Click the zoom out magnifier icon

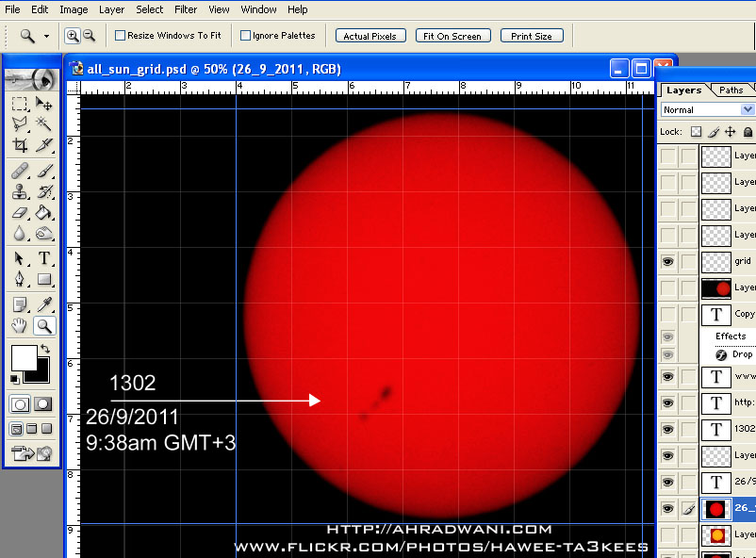(x=89, y=36)
